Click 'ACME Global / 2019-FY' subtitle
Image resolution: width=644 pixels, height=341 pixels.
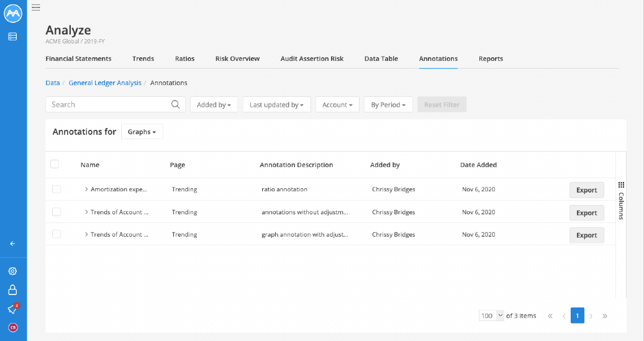click(75, 42)
